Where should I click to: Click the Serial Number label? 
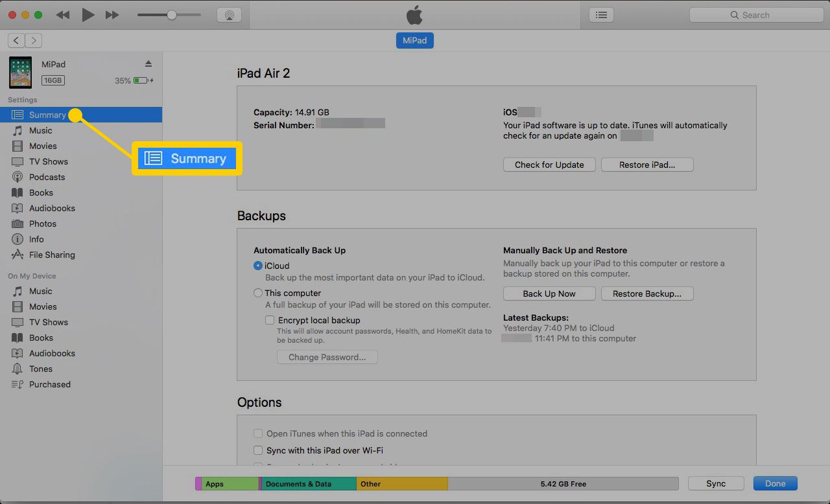coord(284,125)
